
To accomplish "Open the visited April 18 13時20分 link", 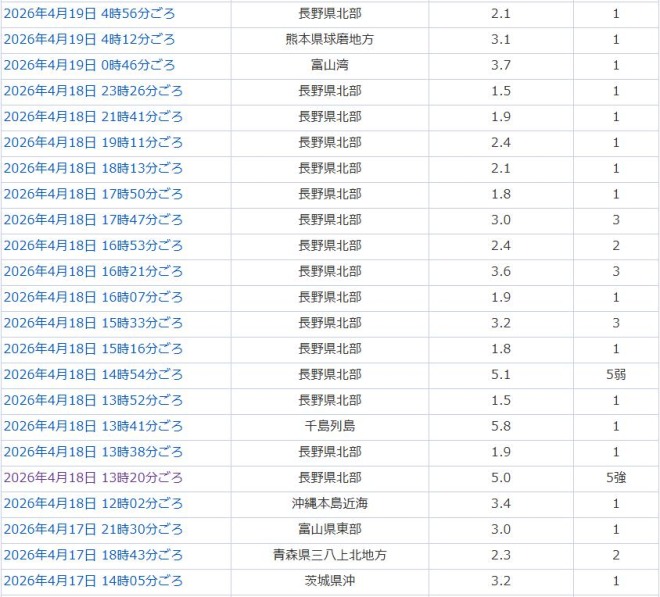I will [93, 478].
